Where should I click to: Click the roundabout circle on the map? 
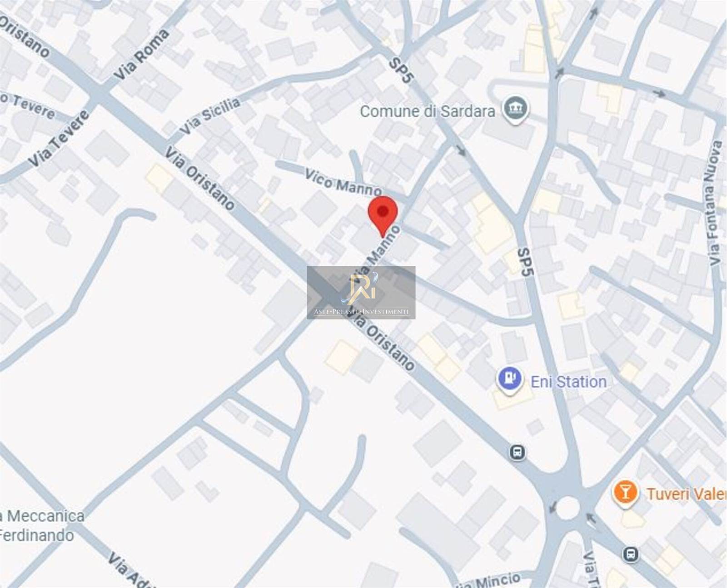coord(568,507)
